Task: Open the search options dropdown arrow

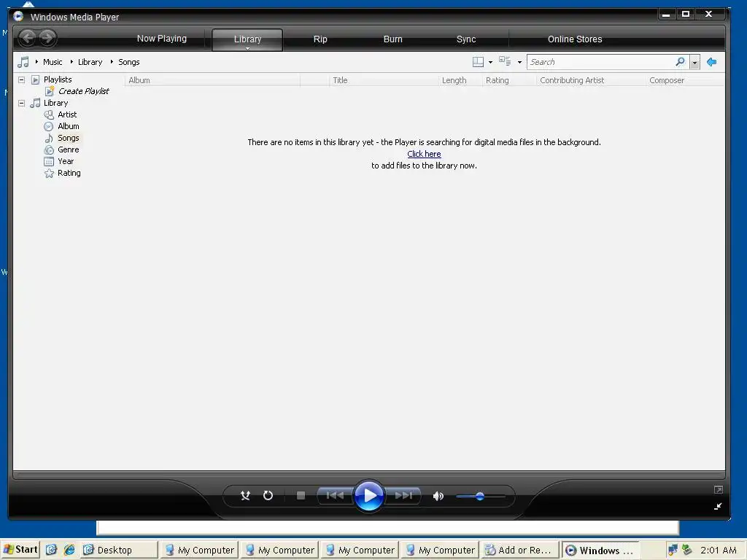Action: pyautogui.click(x=694, y=63)
